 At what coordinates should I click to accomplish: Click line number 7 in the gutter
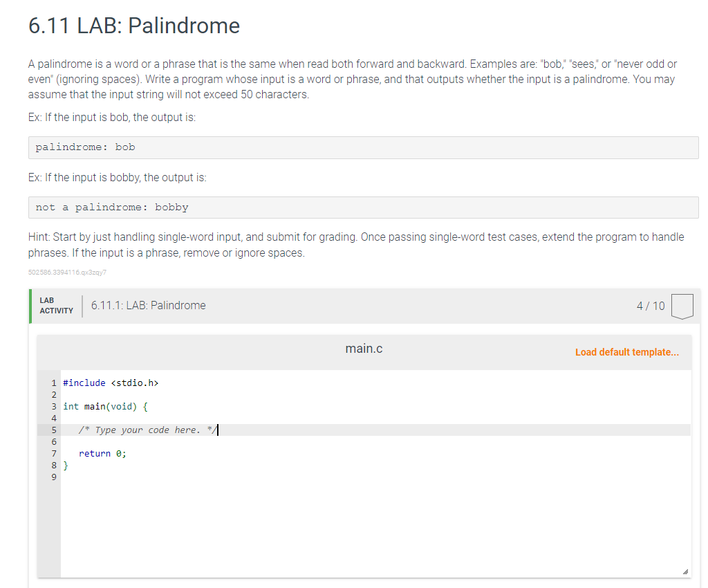point(54,453)
